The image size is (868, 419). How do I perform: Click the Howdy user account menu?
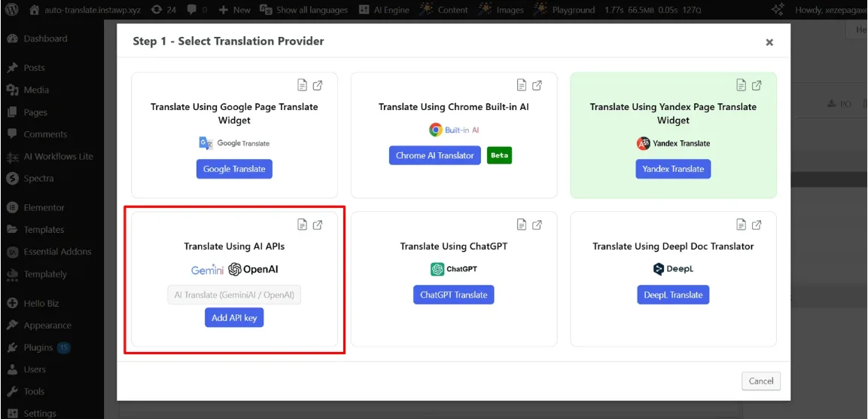(830, 10)
